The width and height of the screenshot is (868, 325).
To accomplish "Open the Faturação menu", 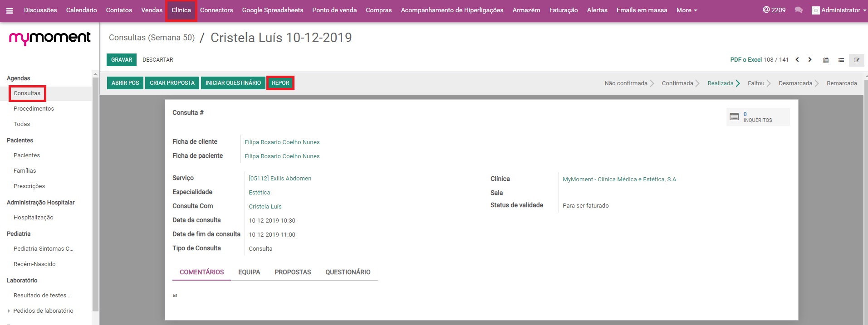I will (x=564, y=10).
